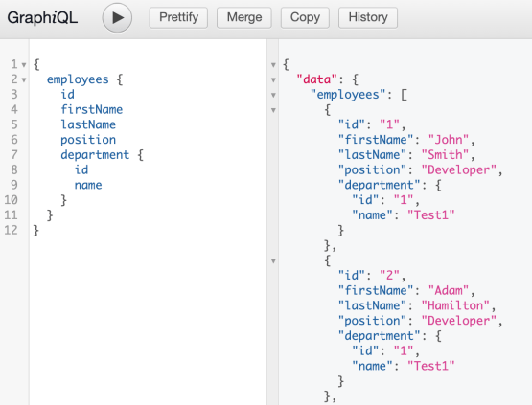Click John's "Developer" position value
This screenshot has width=532, height=405.
click(459, 170)
